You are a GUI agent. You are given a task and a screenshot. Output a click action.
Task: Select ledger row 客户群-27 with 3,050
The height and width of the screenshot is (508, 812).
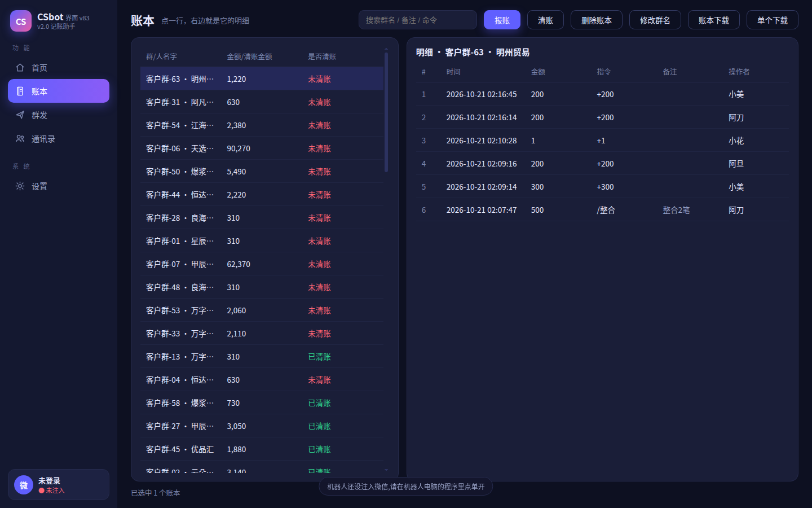[262, 426]
